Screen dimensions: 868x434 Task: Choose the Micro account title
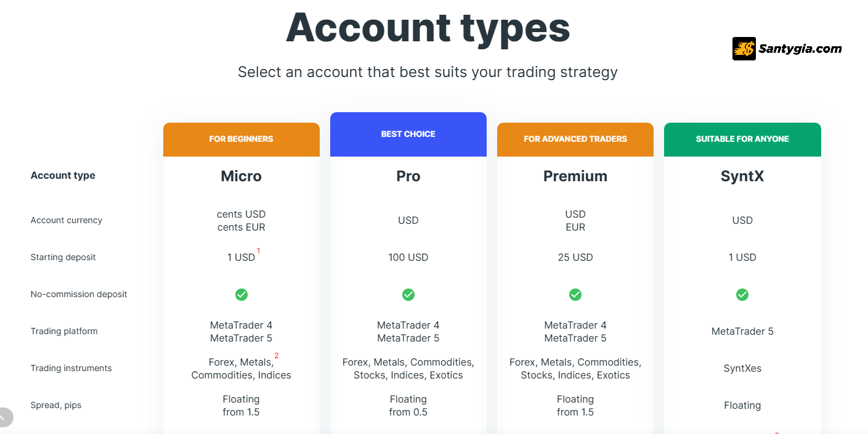[x=241, y=176]
